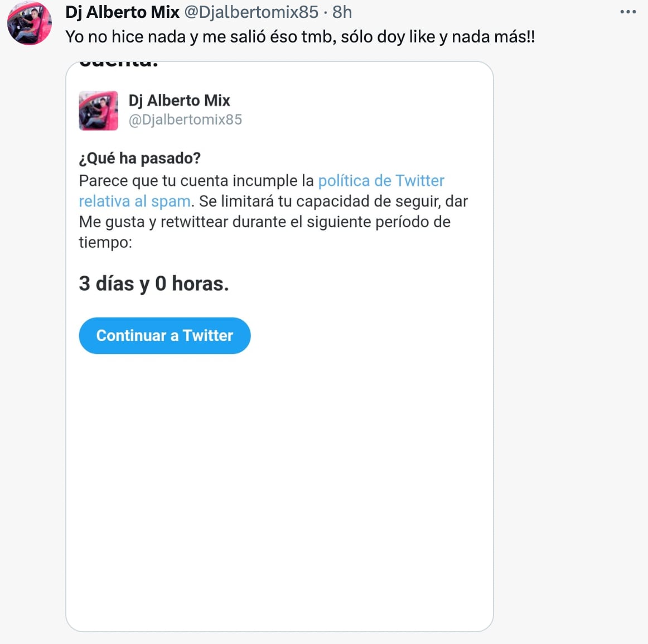The height and width of the screenshot is (644, 648).
Task: Open the tweet author's profile avatar
Action: tap(29, 23)
